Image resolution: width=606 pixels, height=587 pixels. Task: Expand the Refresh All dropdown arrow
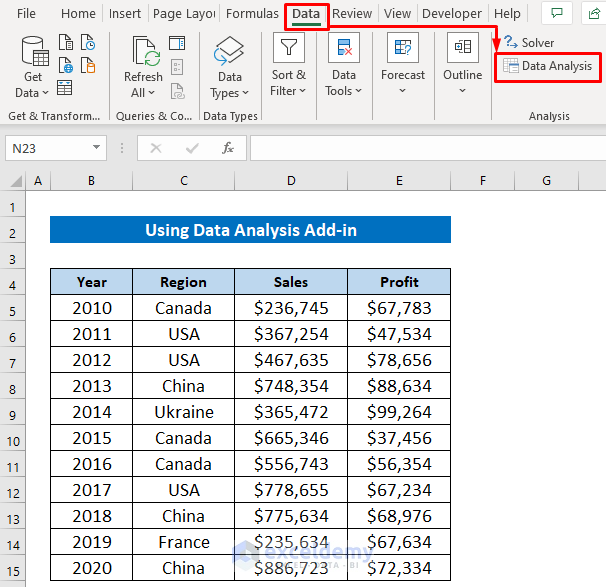point(152,93)
